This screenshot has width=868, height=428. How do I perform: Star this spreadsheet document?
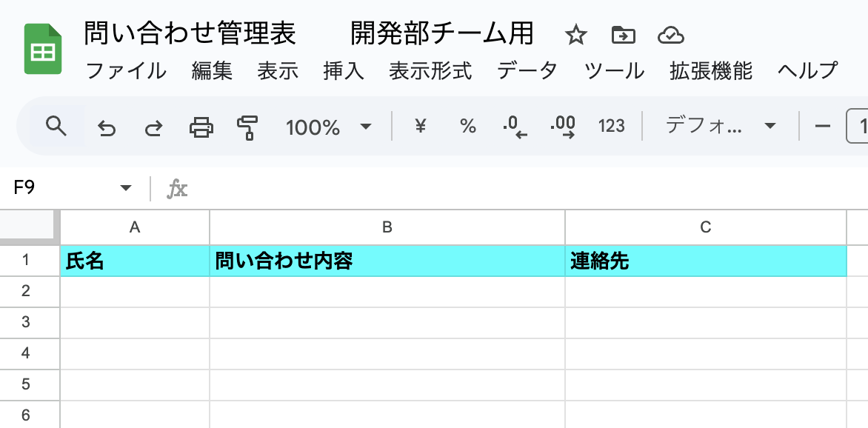(x=575, y=35)
